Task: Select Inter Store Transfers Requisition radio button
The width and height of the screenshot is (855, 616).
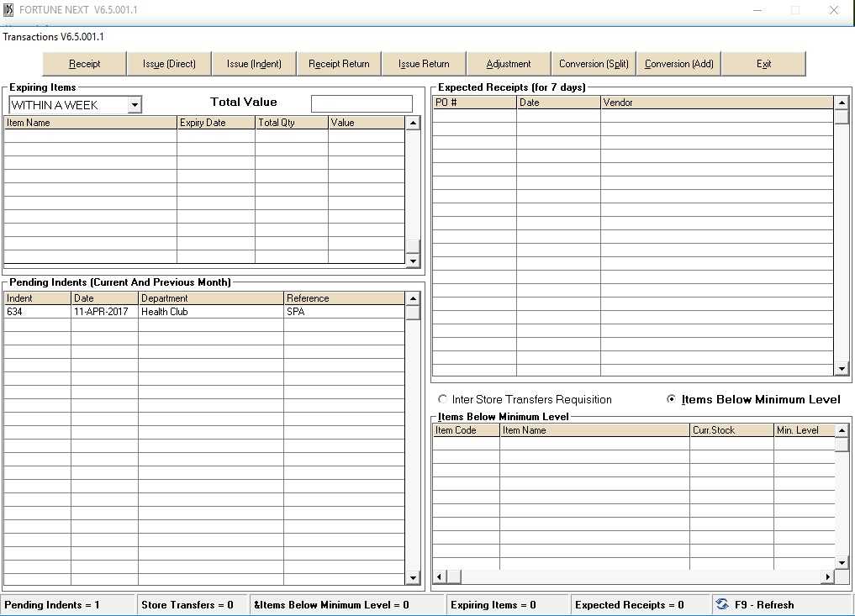Action: pyautogui.click(x=443, y=399)
